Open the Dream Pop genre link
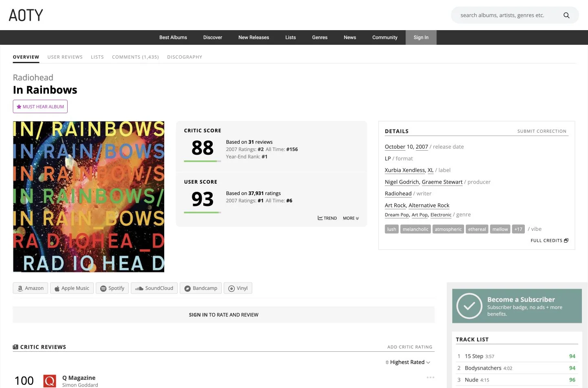Screen dimensions: 588x388 click(x=397, y=215)
